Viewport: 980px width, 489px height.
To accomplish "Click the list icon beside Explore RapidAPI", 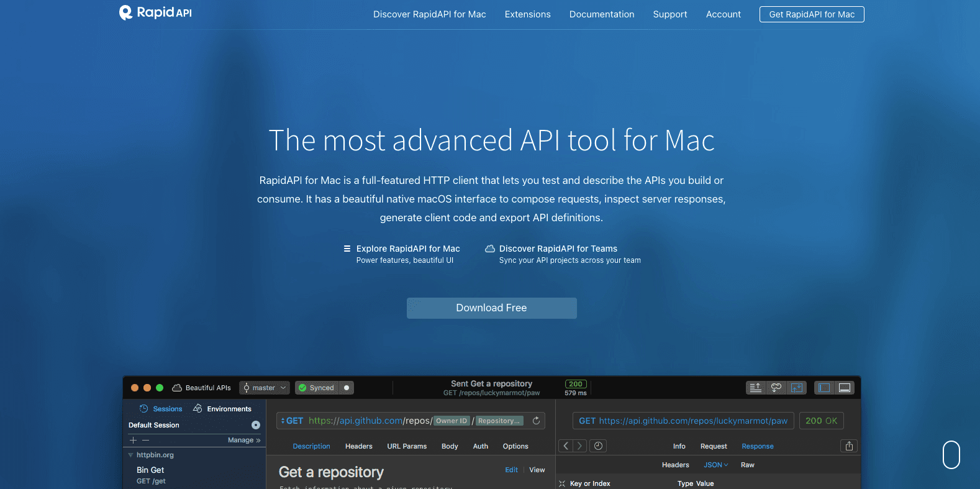I will click(347, 249).
